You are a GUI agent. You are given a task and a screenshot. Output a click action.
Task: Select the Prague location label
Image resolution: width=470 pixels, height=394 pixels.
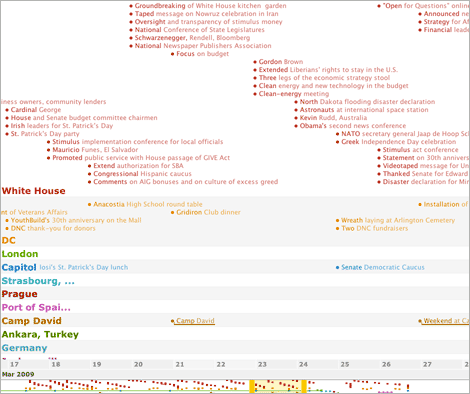[x=19, y=294]
